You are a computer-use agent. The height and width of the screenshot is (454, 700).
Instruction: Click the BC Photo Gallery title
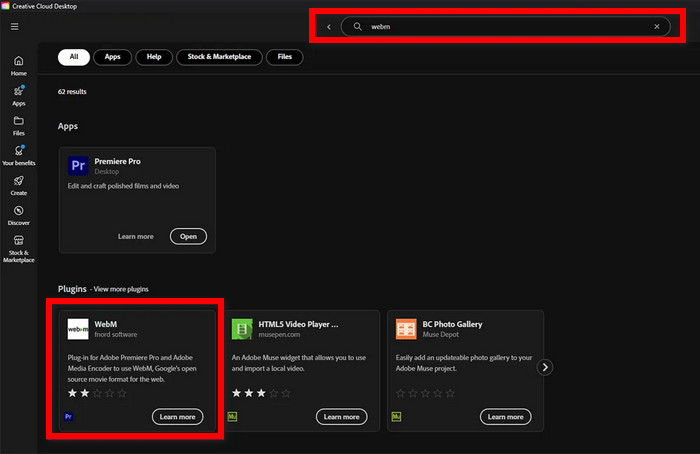click(452, 325)
